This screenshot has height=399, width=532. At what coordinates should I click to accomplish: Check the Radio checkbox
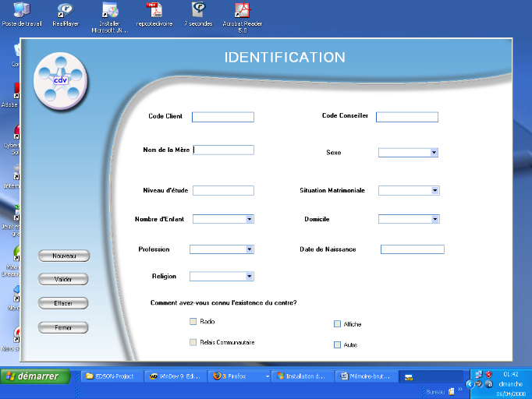click(x=193, y=321)
